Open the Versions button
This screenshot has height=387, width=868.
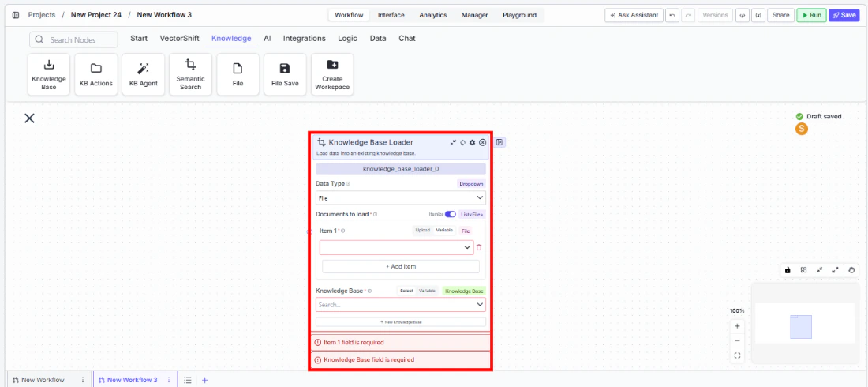[715, 15]
